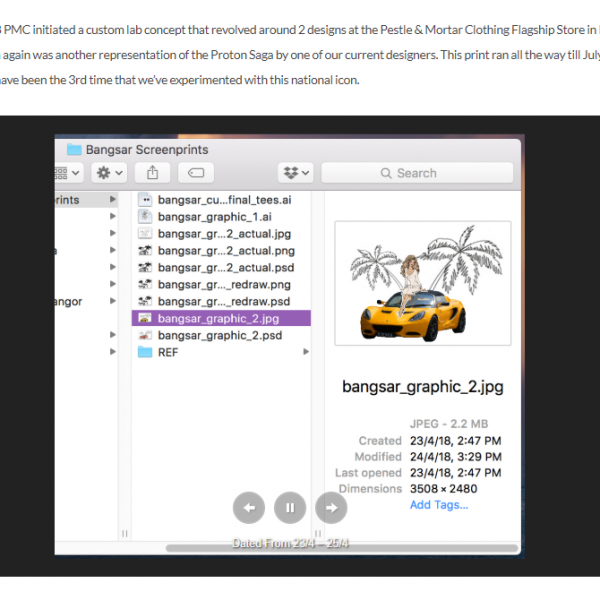This screenshot has width=600, height=600.
Task: Select bangsar_graphic_2.psd file
Action: click(x=219, y=335)
